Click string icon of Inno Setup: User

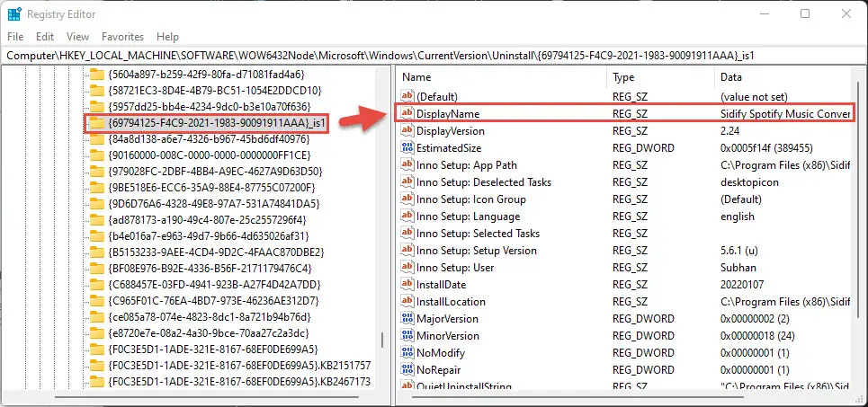407,267
